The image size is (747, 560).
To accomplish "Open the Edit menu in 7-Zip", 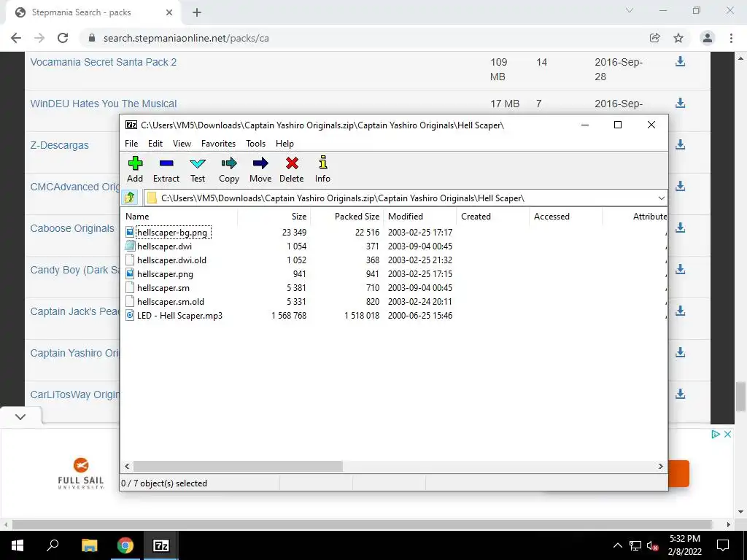I will coord(155,144).
